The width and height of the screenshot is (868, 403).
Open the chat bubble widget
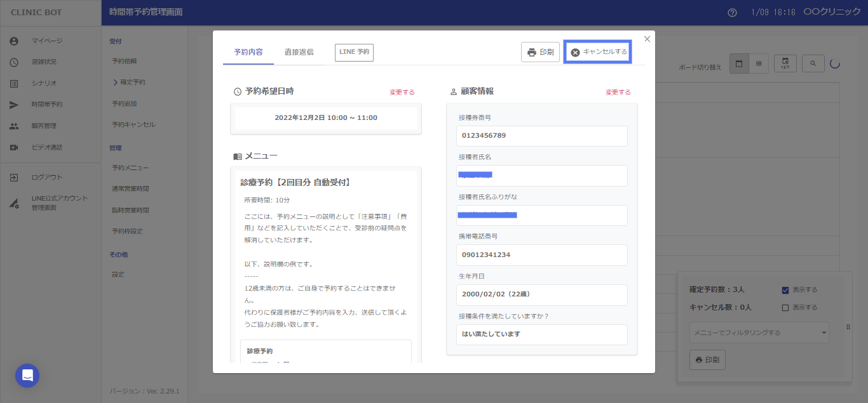(x=27, y=376)
